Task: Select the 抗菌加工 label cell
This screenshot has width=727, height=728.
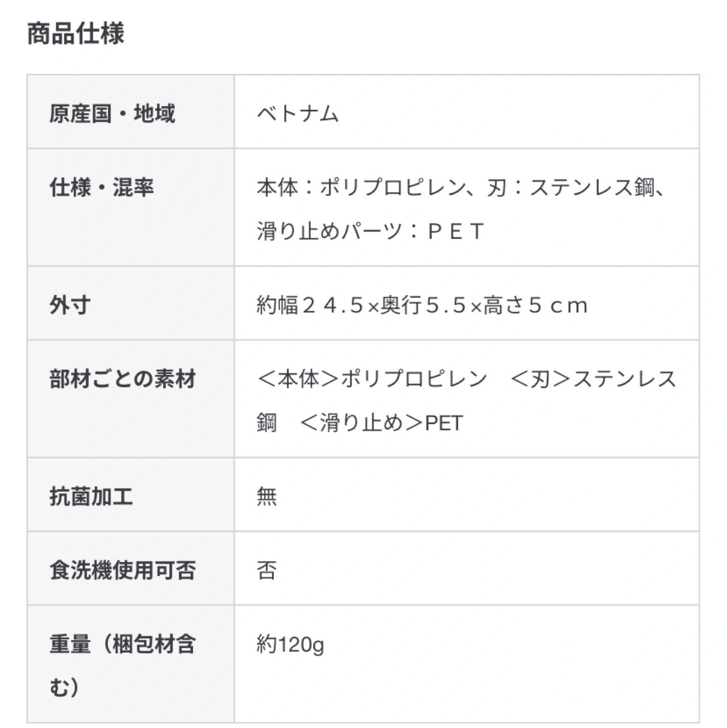Action: point(130,495)
